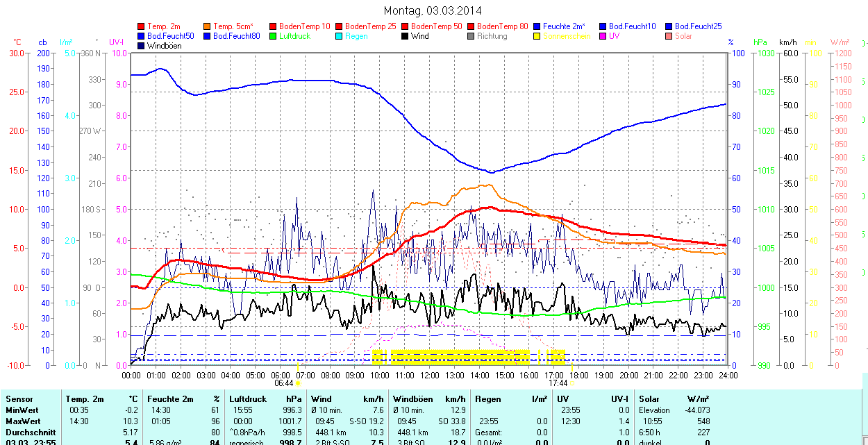Select the MaxWert row label
Viewport: 868px width, 445px height.
[x=24, y=421]
